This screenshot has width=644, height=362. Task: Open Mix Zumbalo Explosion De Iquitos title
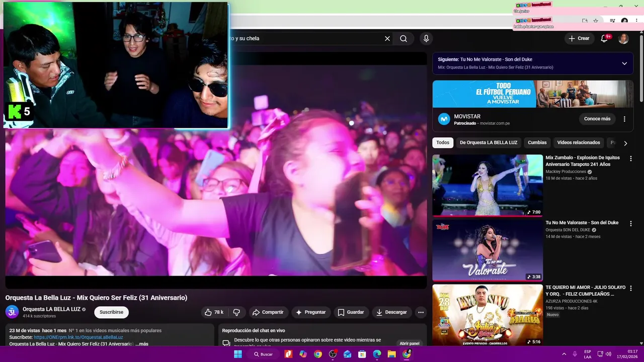click(583, 161)
